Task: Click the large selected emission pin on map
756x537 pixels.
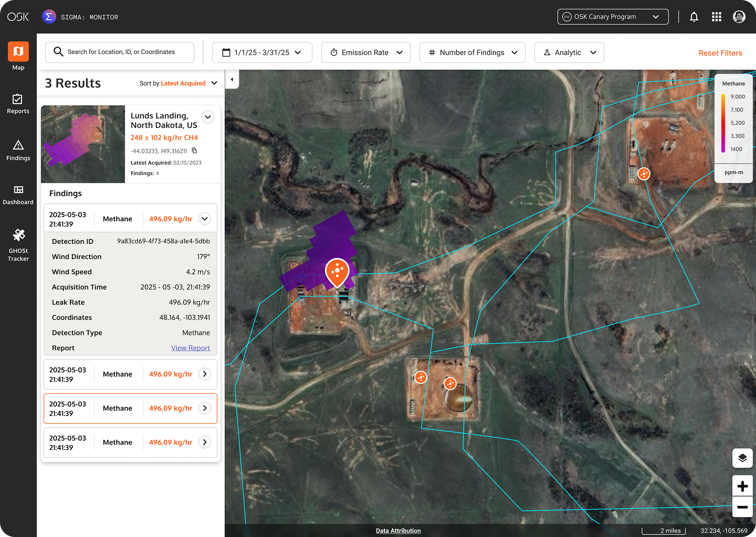Action: click(337, 272)
